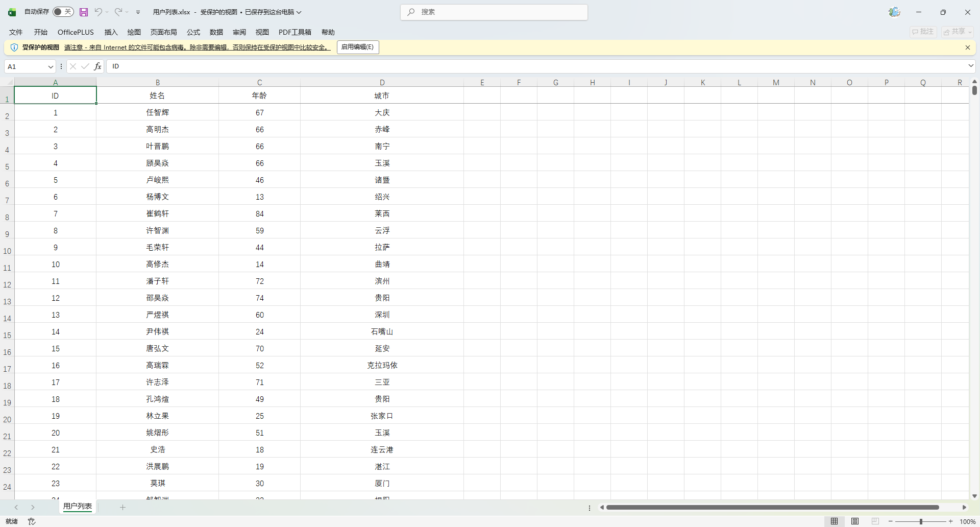This screenshot has height=527, width=980.
Task: Click the Insert Function fx icon
Action: [x=97, y=66]
